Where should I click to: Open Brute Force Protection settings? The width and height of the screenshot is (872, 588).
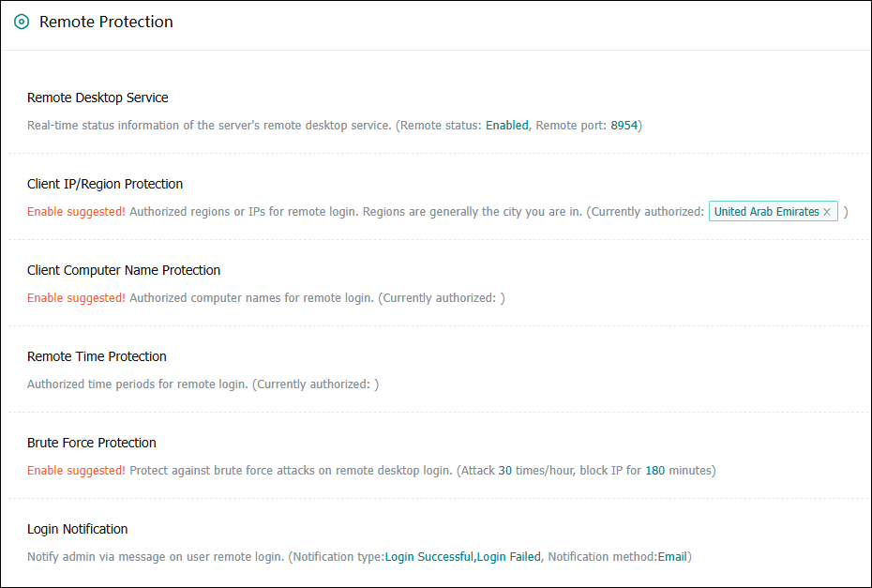point(92,443)
